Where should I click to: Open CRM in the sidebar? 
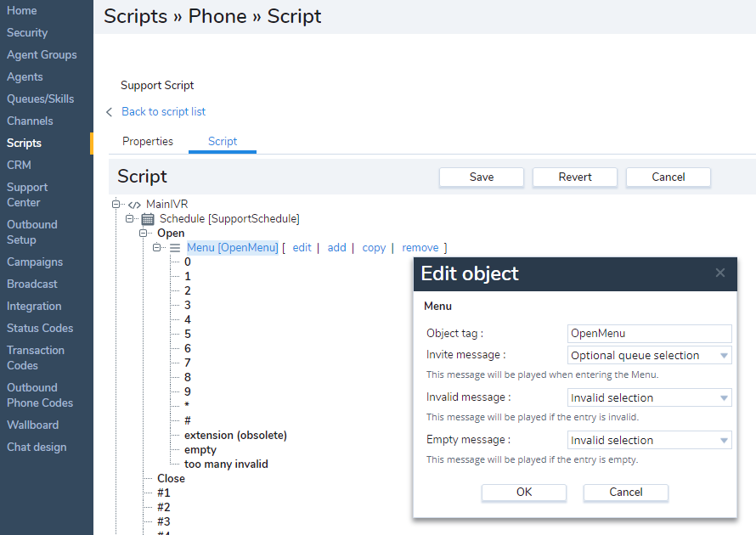tap(19, 166)
